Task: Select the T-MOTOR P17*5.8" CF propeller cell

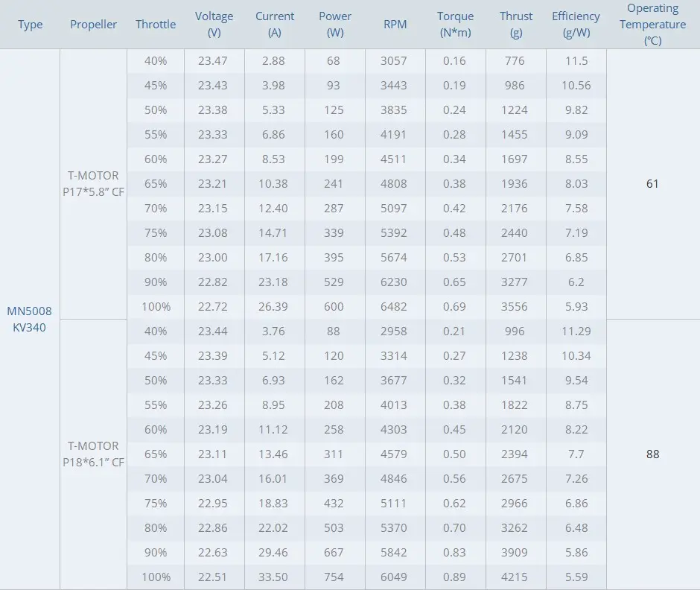Action: pyautogui.click(x=93, y=184)
